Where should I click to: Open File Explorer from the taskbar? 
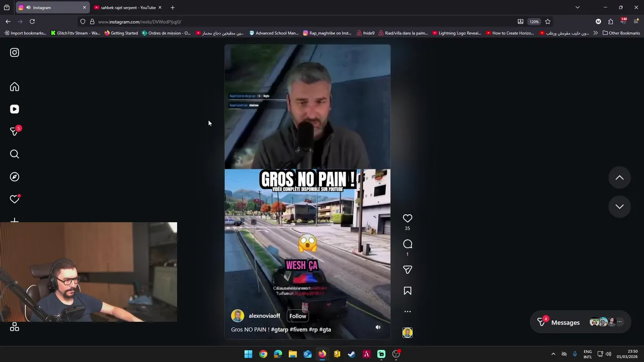coord(293,354)
